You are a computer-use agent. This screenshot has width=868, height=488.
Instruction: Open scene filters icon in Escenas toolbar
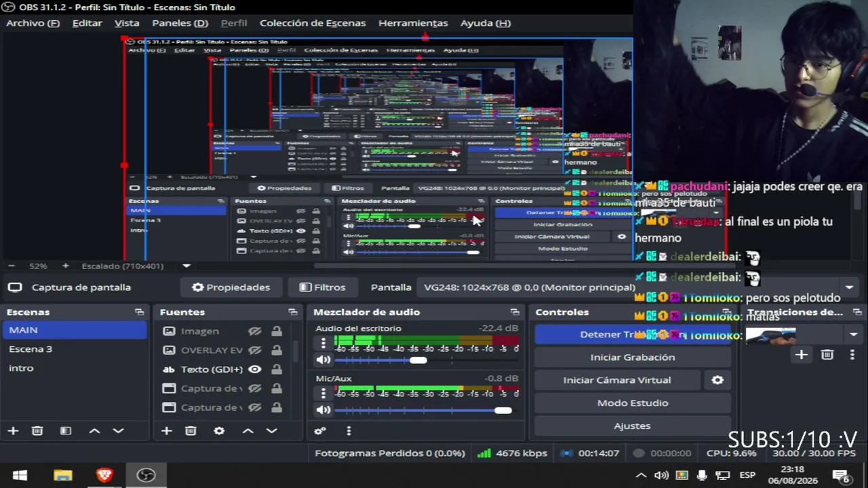[x=66, y=430]
